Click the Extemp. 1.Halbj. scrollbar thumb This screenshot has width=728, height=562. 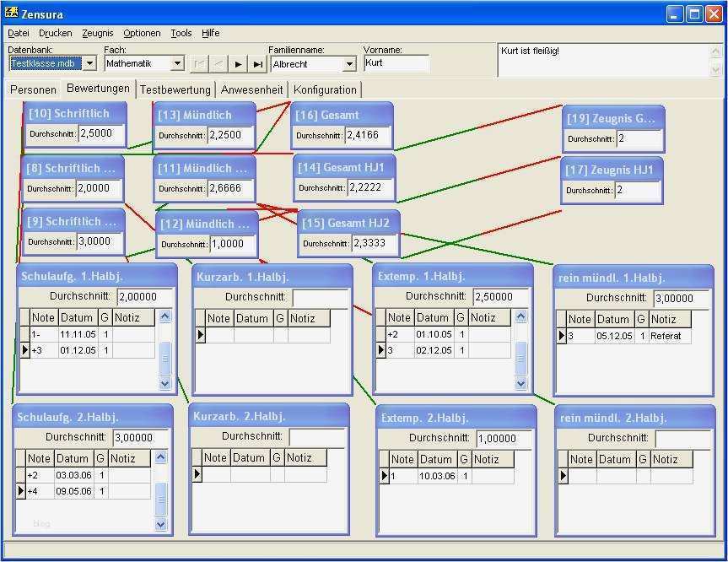click(x=521, y=358)
